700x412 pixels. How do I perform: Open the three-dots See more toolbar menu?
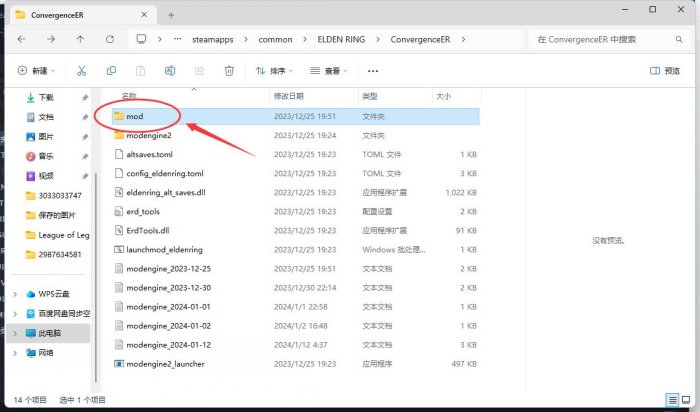point(373,71)
